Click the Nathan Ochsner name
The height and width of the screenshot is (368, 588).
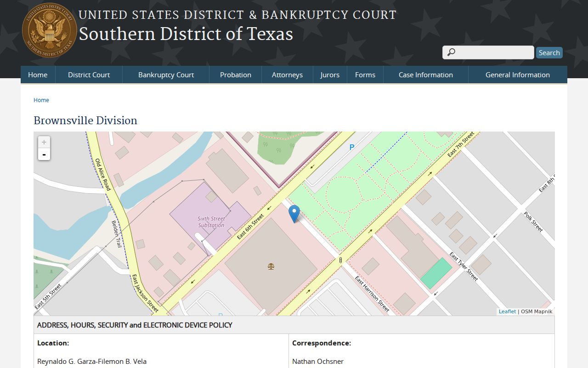click(318, 362)
